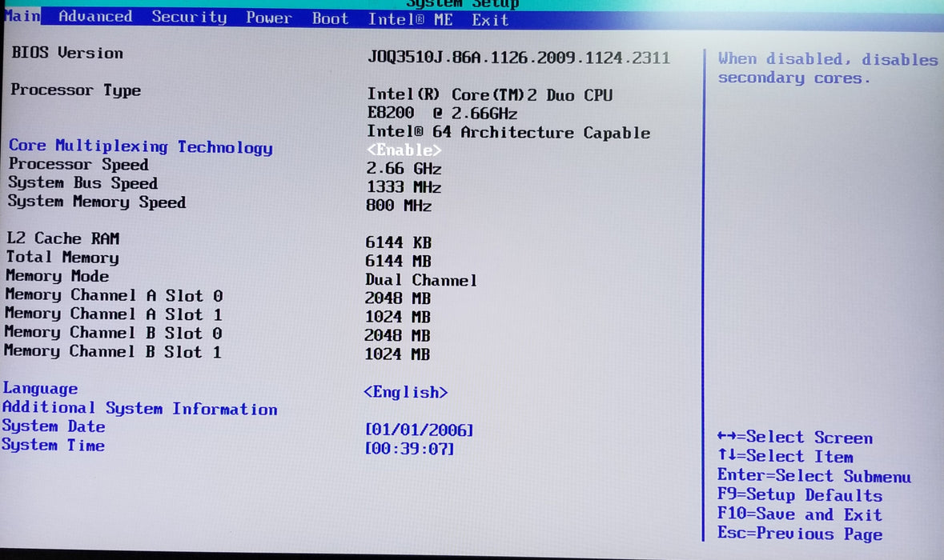This screenshot has width=944, height=560.
Task: Click the System Memory Speed label
Action: (x=96, y=202)
